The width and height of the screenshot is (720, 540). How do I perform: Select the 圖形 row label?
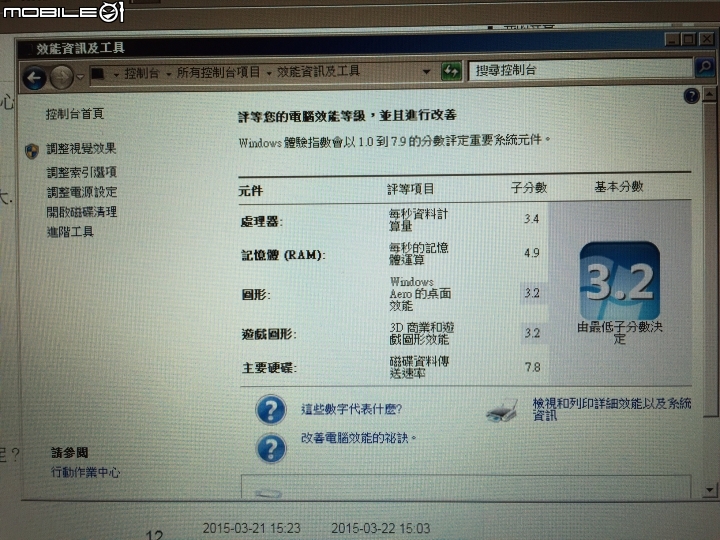[256, 294]
